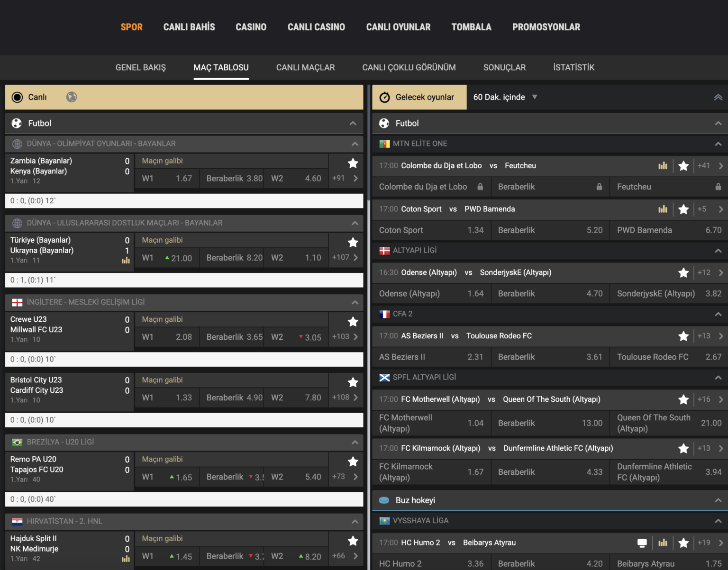Star the FC Kilmarnock (Altyapı) match
The width and height of the screenshot is (728, 570).
pyautogui.click(x=683, y=448)
